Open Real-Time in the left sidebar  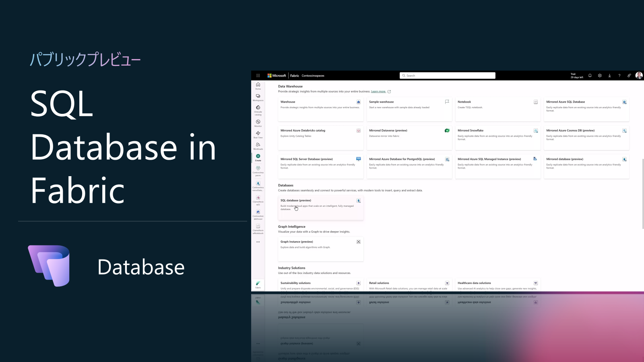[x=258, y=135]
